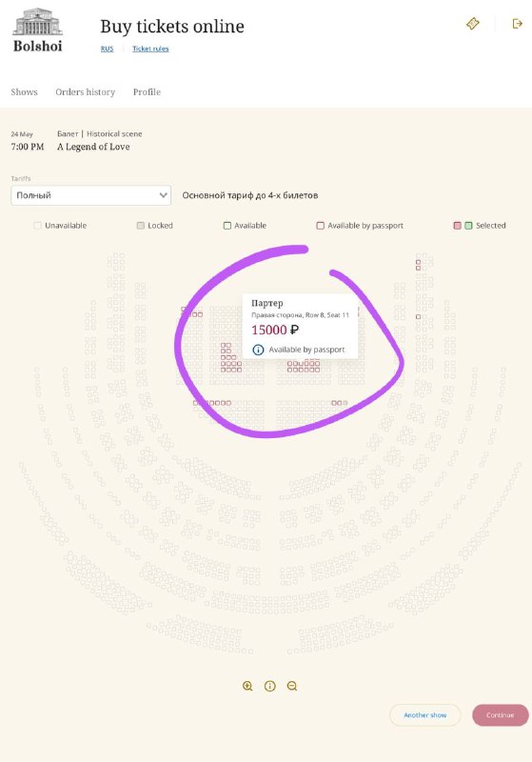532x762 pixels.
Task: Zoom out of the seating map
Action: click(292, 686)
